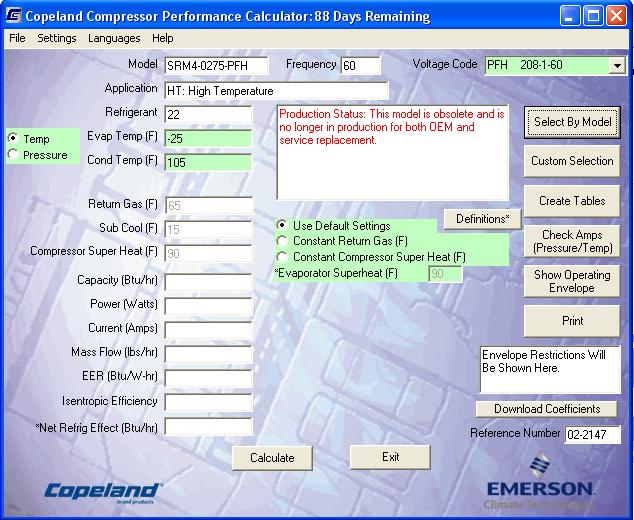
Task: Click the Exit button
Action: [x=390, y=457]
